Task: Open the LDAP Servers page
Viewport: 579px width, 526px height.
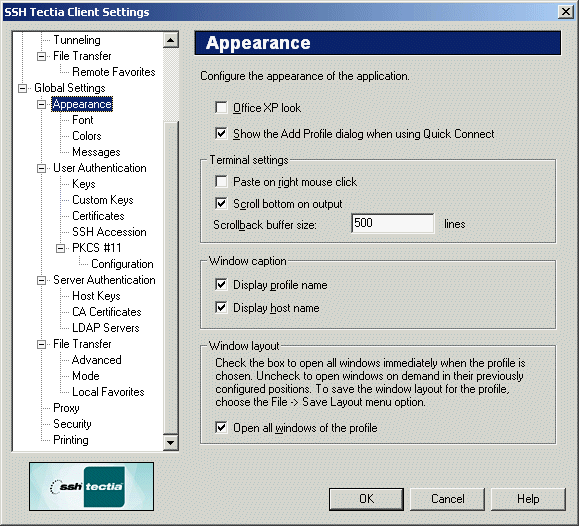Action: pos(106,328)
